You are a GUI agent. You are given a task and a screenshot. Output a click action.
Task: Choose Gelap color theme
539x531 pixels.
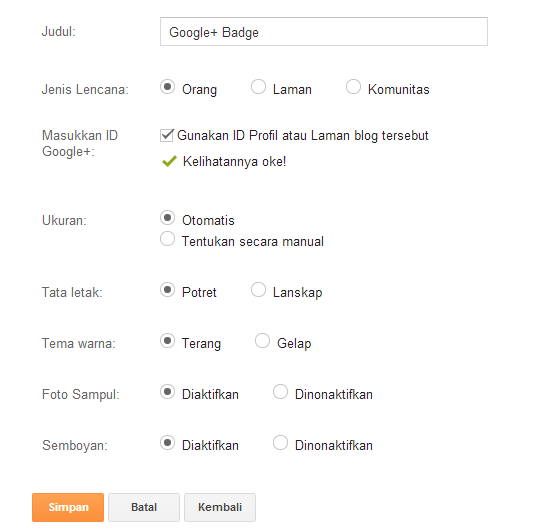tap(262, 341)
